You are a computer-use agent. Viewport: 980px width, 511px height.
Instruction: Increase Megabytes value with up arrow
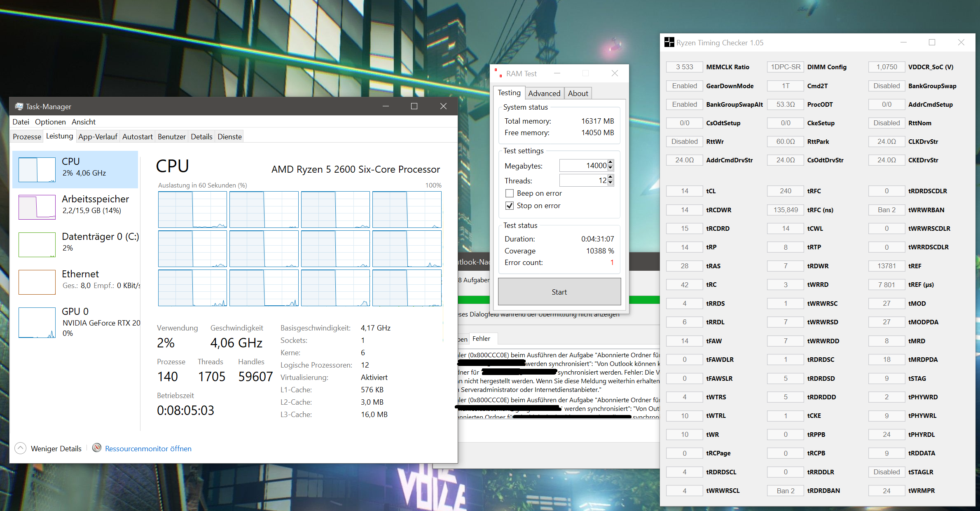click(610, 163)
